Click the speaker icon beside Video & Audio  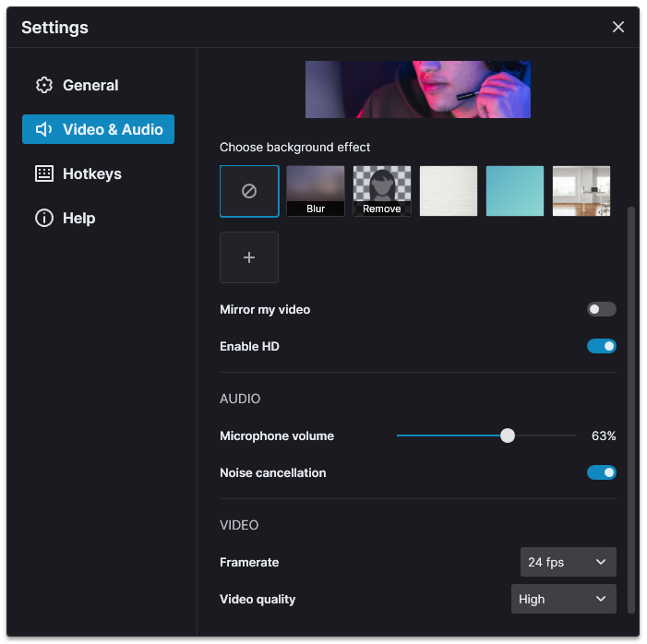tap(44, 129)
